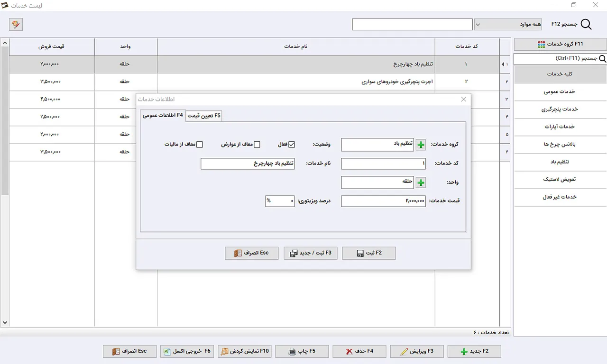
Task: Select خدمات عمومی group
Action: 561,91
